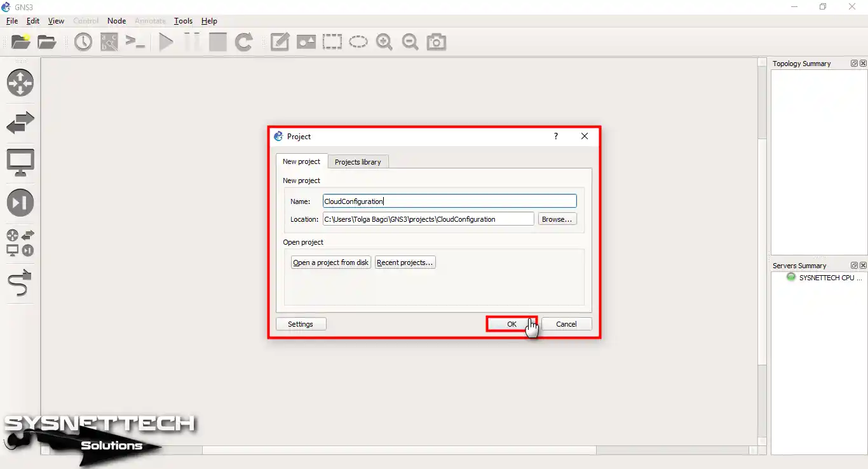Viewport: 868px width, 469px height.
Task: Select the Add a link cable icon
Action: click(x=20, y=283)
